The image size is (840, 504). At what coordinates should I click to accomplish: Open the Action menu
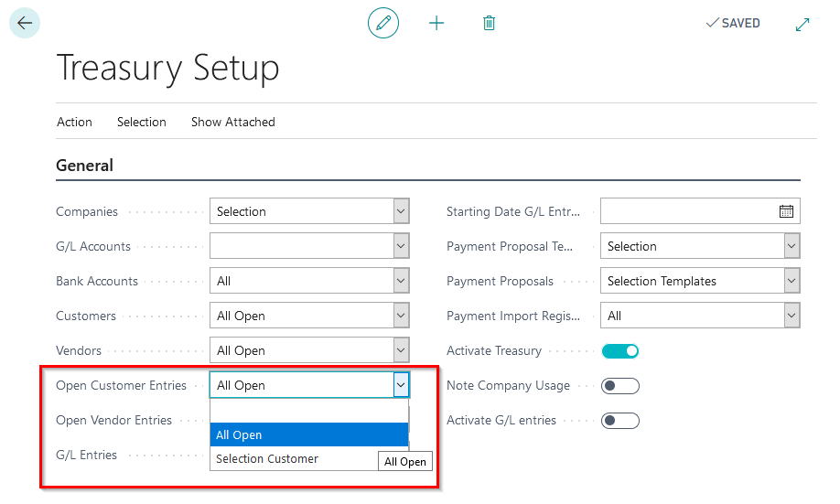[x=74, y=122]
